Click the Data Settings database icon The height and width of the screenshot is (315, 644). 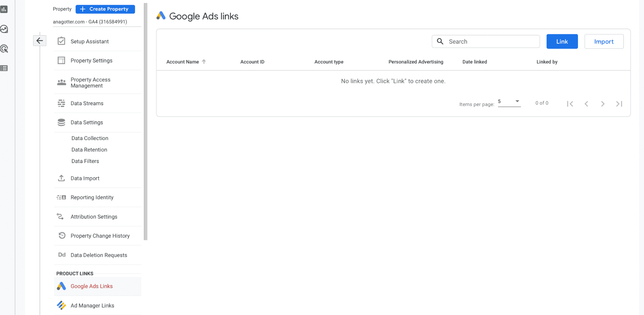[61, 122]
